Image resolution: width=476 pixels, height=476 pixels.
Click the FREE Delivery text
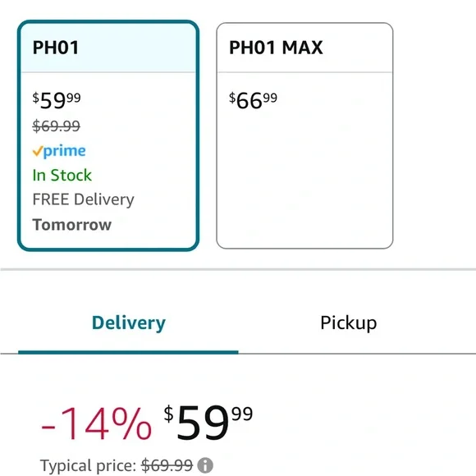[83, 199]
